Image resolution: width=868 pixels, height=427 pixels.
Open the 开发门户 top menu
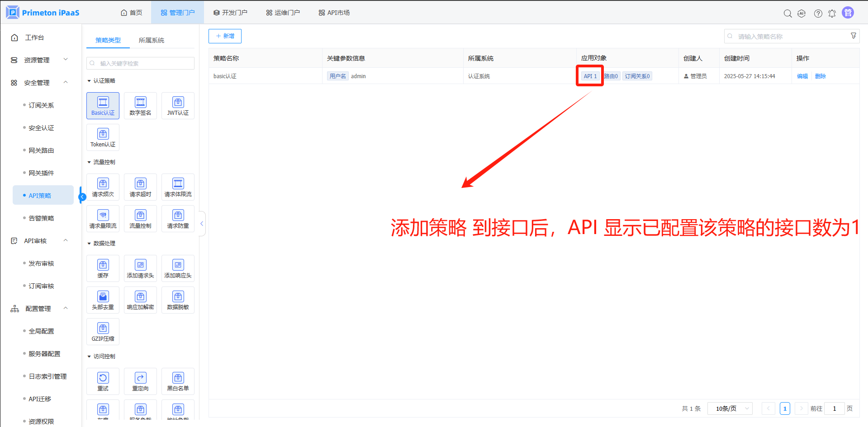[x=230, y=13]
